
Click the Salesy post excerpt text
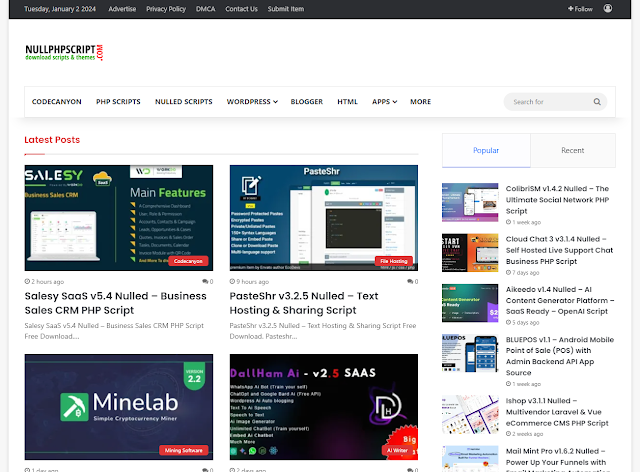(x=114, y=331)
